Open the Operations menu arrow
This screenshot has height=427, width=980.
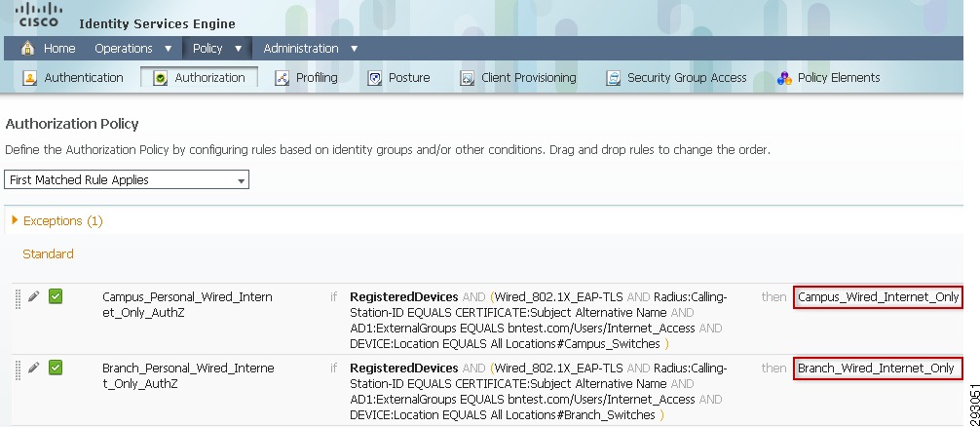[x=168, y=49]
